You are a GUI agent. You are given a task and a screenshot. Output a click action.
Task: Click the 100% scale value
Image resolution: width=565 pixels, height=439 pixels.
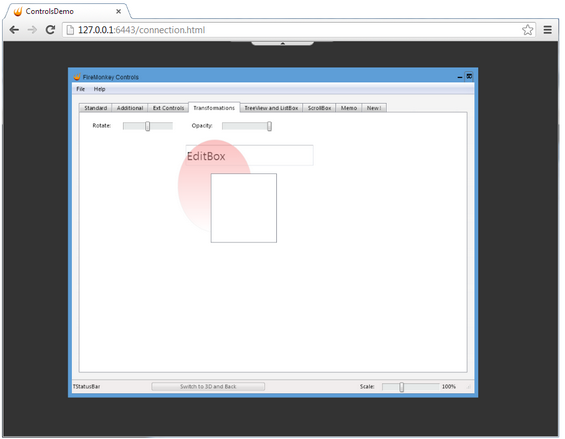(x=449, y=386)
